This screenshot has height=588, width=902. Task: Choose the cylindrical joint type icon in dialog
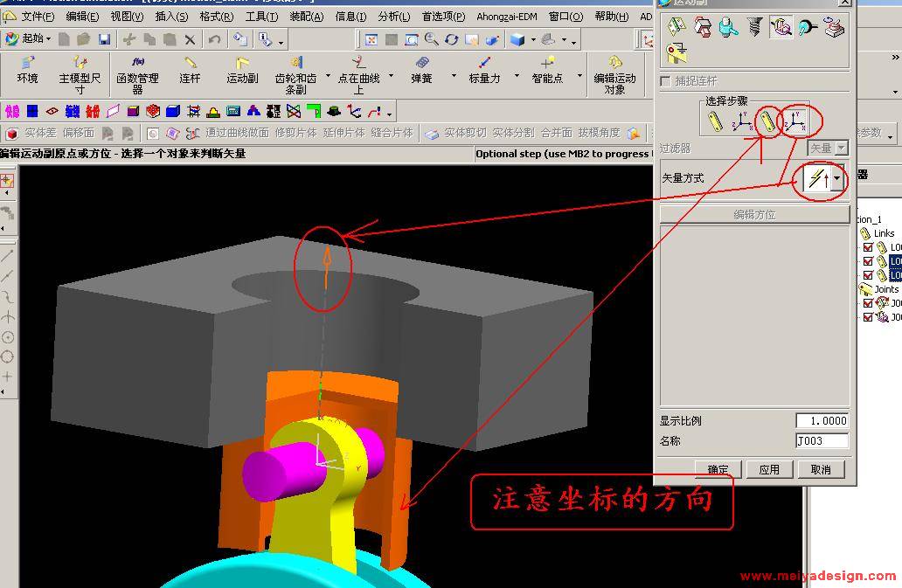click(x=729, y=26)
